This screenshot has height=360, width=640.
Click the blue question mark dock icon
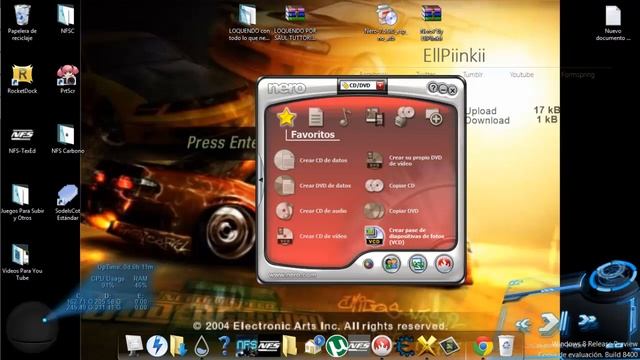point(224,345)
